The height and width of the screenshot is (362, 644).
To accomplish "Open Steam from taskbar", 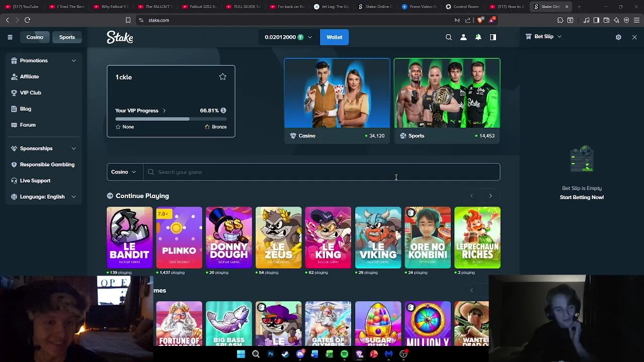I will point(285,354).
